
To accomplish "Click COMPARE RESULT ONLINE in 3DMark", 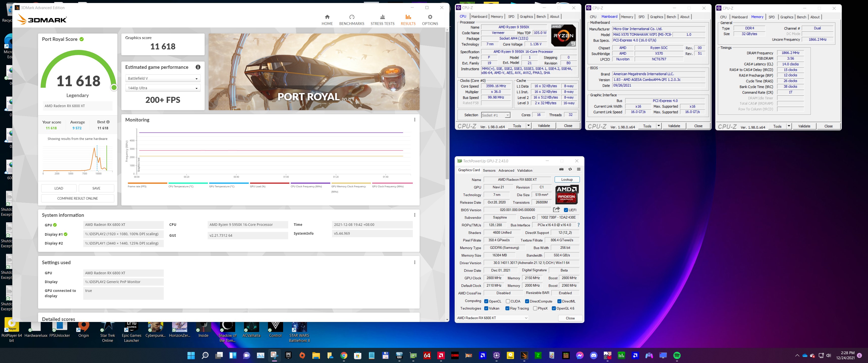I will click(x=77, y=198).
